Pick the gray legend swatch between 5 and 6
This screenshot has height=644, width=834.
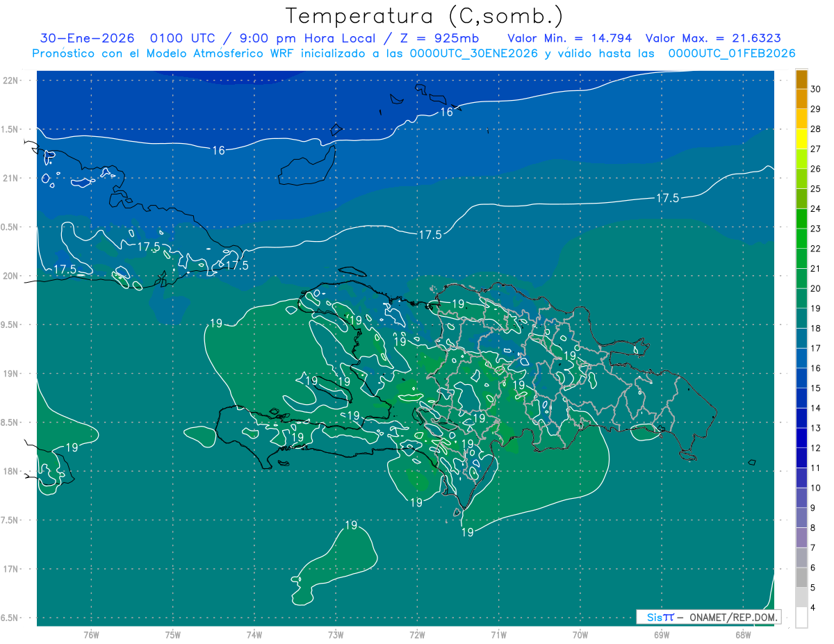[801, 578]
